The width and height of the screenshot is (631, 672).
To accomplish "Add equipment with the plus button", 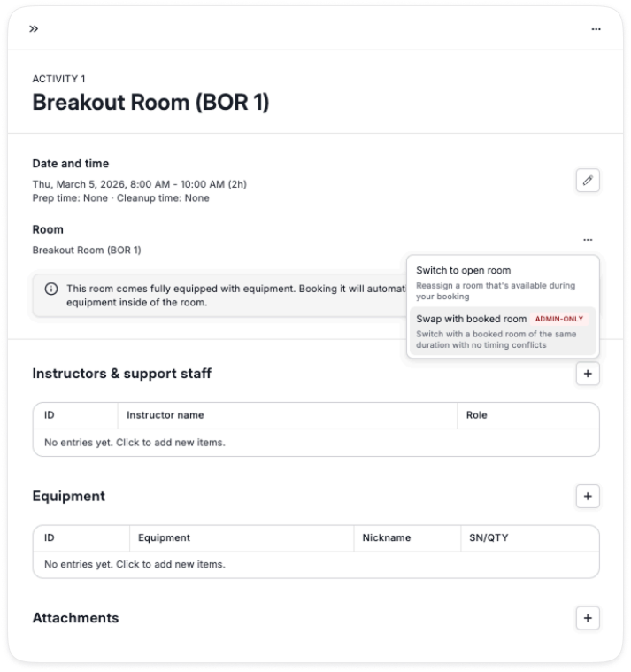I will tap(588, 497).
